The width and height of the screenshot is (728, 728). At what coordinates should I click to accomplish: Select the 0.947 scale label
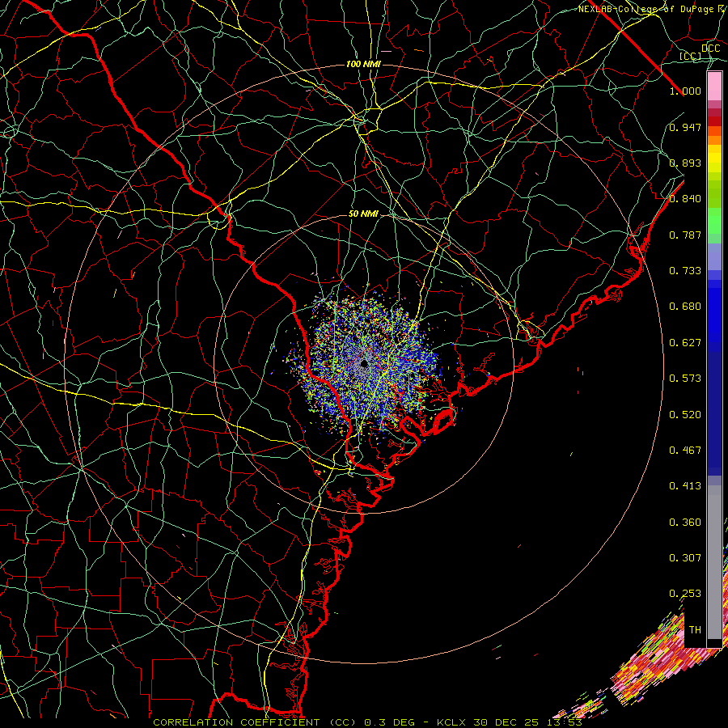(x=685, y=127)
